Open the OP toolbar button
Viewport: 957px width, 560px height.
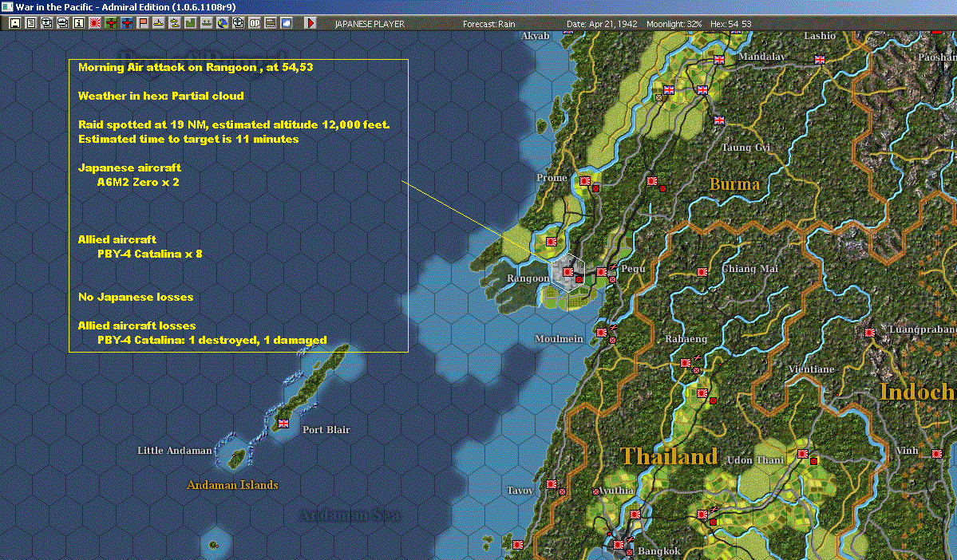(x=255, y=23)
